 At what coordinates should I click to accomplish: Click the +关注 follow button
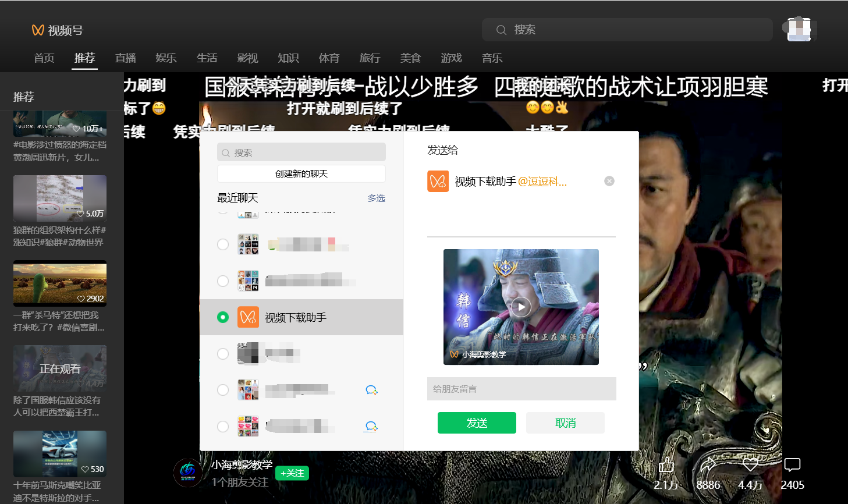coord(292,473)
